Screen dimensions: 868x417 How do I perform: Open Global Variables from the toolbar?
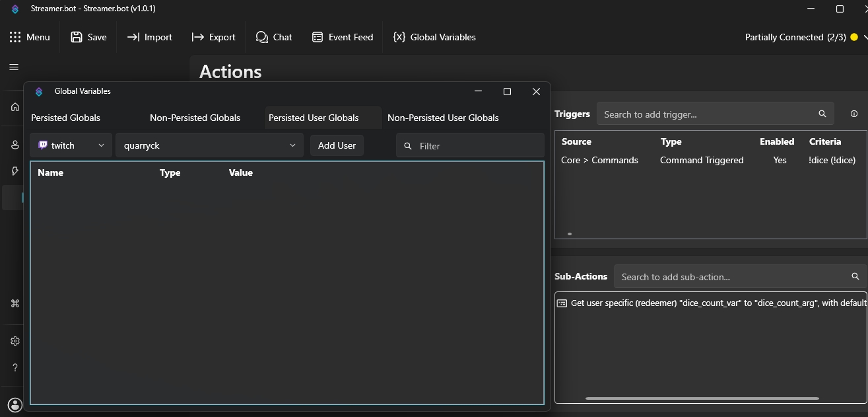point(434,37)
